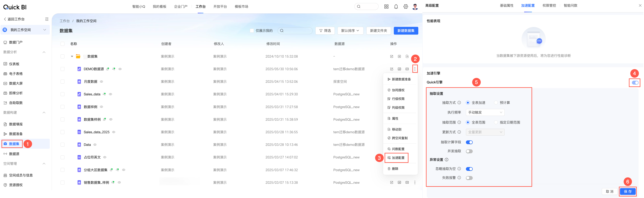The width and height of the screenshot is (644, 198).
Task: Click more options icon for 销售数据集_样例
Action: (x=415, y=183)
